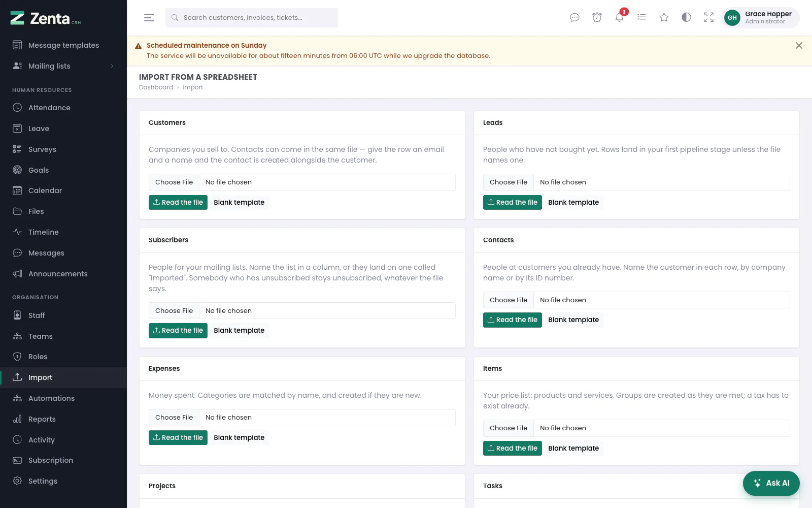This screenshot has height=508, width=812.
Task: Toggle dark mode contrast icon
Action: pos(686,18)
